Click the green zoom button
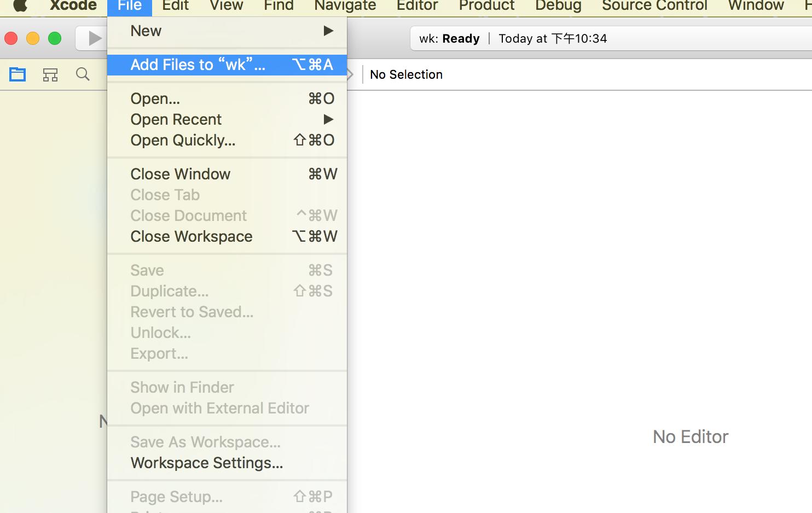The height and width of the screenshot is (513, 812). point(55,38)
